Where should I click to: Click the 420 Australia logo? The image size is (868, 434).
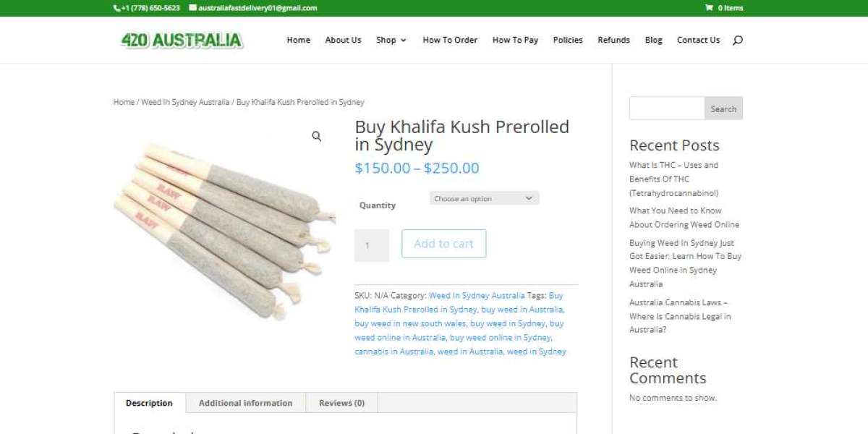(x=182, y=41)
